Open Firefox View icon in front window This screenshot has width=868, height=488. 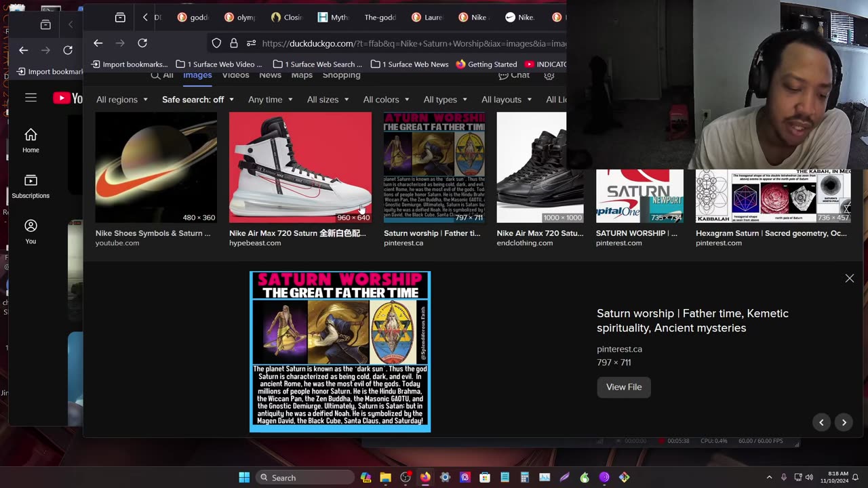coord(120,17)
